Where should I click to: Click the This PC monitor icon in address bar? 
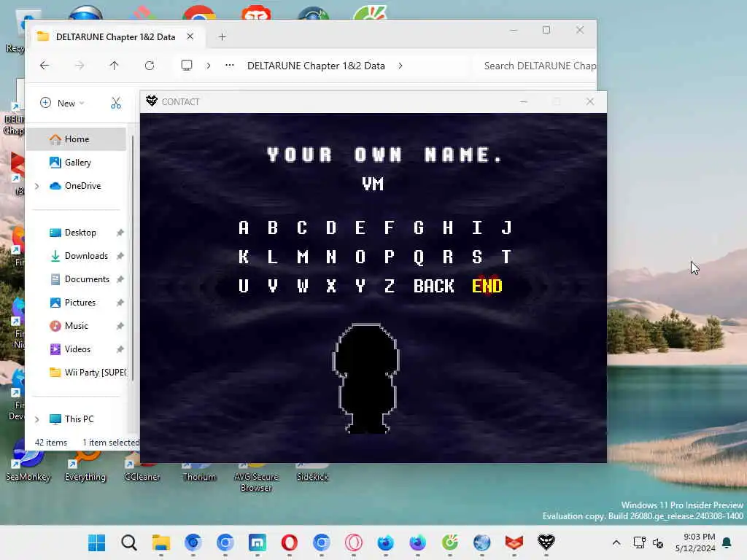click(x=187, y=66)
